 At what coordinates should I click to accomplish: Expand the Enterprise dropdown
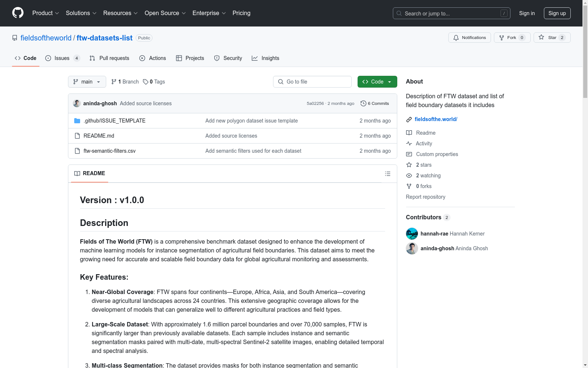point(209,13)
